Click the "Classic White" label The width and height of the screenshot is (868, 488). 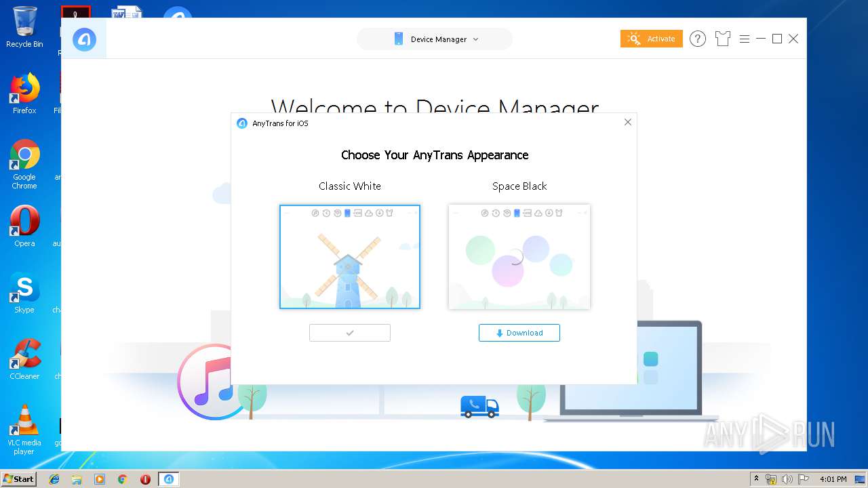tap(350, 186)
